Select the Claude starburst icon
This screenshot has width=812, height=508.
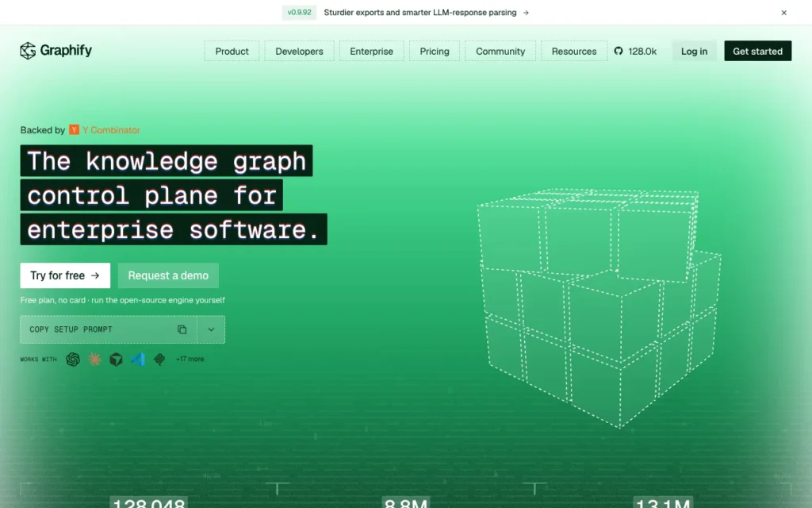point(95,360)
